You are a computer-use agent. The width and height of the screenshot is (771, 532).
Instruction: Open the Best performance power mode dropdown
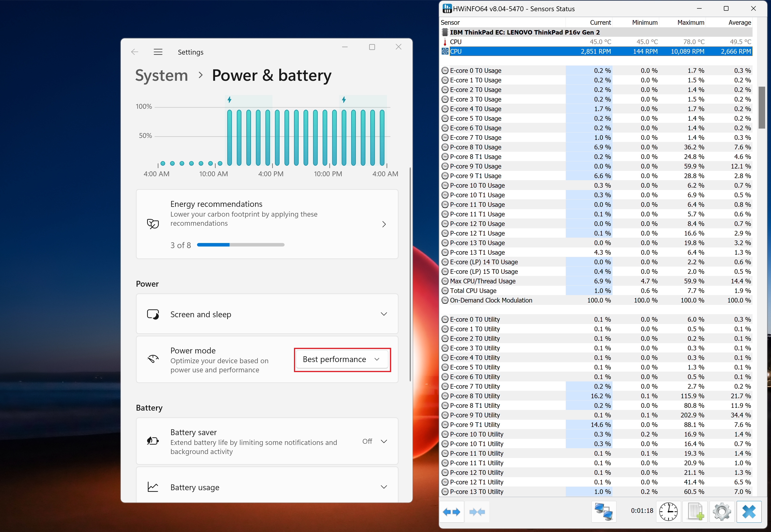pos(342,359)
